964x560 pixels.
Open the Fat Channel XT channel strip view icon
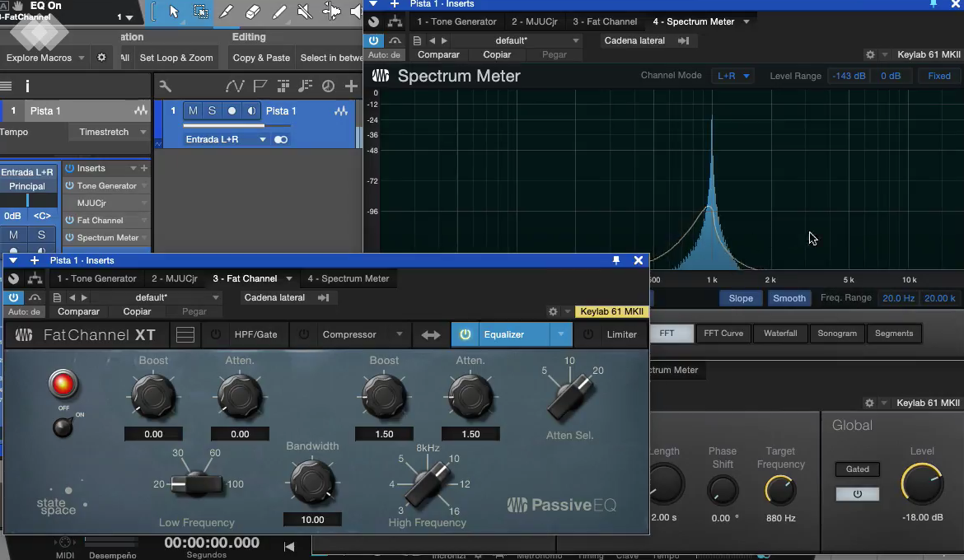click(185, 334)
